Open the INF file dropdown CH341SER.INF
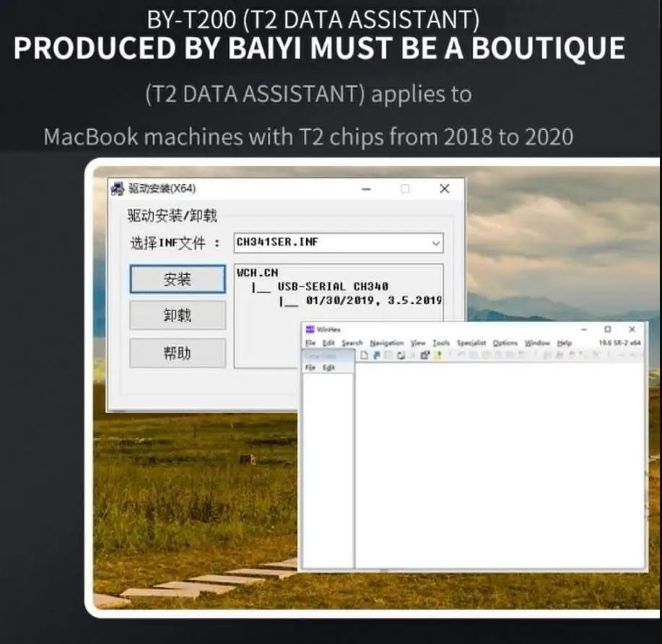The width and height of the screenshot is (662, 644). click(339, 243)
